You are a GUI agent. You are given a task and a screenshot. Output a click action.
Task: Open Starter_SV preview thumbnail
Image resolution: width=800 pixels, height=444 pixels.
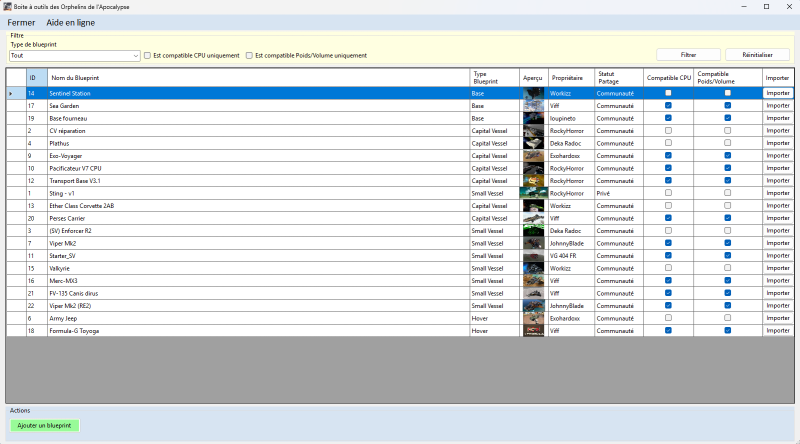click(534, 256)
